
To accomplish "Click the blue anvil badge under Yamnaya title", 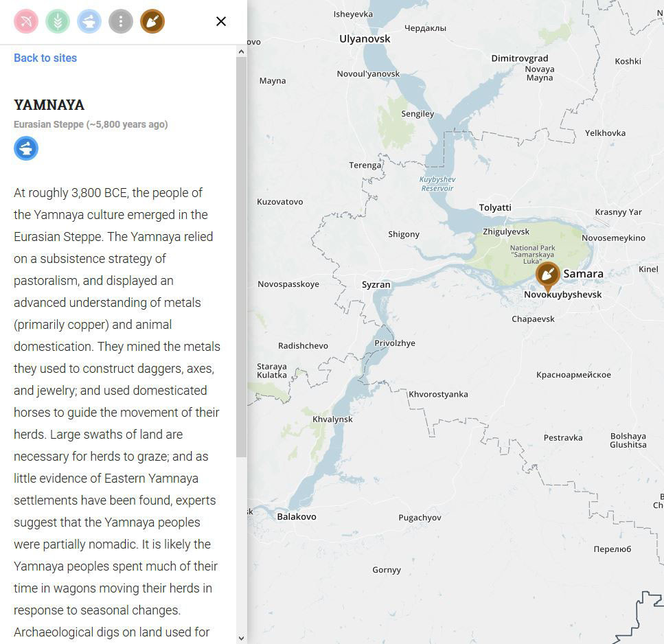I will tap(26, 148).
